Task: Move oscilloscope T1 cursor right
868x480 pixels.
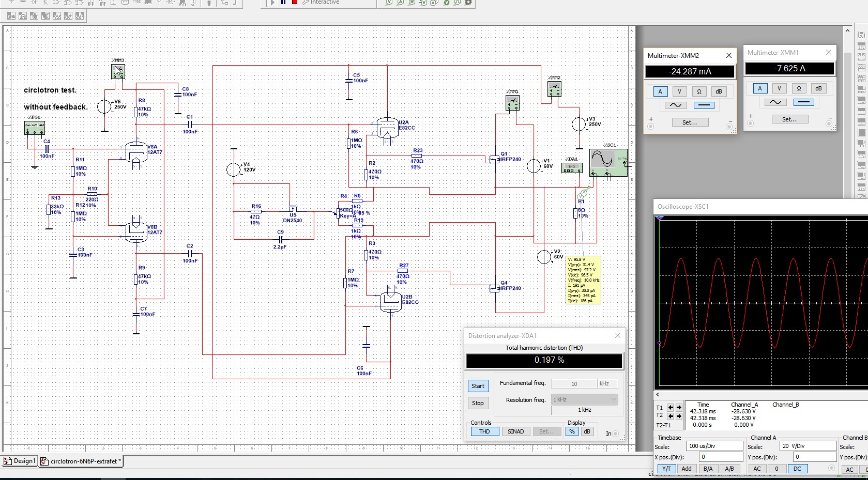Action: pyautogui.click(x=678, y=408)
